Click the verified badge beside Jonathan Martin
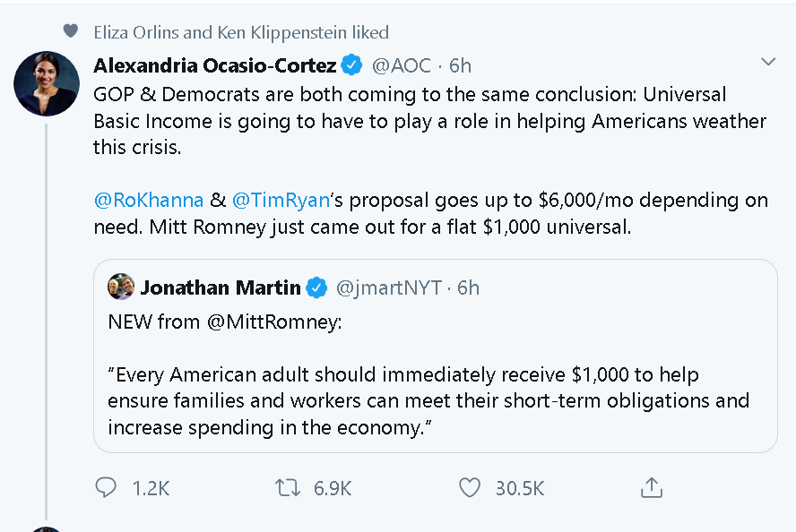This screenshot has width=796, height=532. 316,287
